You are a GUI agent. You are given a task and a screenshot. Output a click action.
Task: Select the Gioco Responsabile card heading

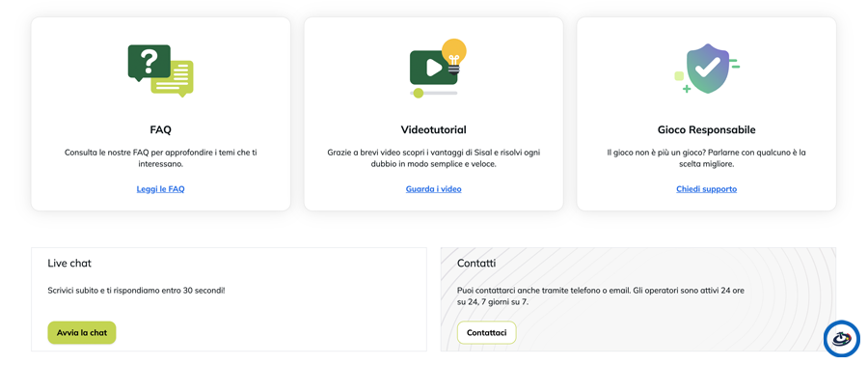tap(706, 130)
